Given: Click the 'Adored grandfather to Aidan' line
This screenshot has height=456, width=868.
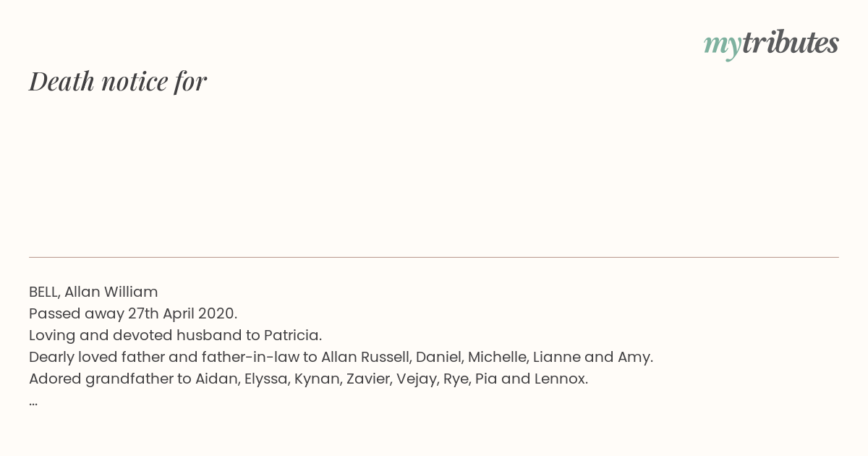Looking at the screenshot, I should pos(309,379).
